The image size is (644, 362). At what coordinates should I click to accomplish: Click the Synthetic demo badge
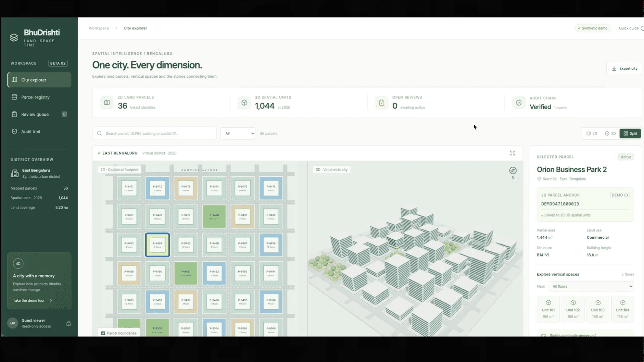point(593,28)
